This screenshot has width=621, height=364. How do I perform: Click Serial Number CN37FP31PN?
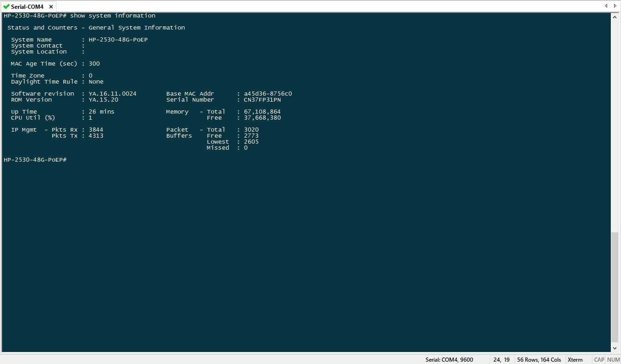click(x=262, y=100)
